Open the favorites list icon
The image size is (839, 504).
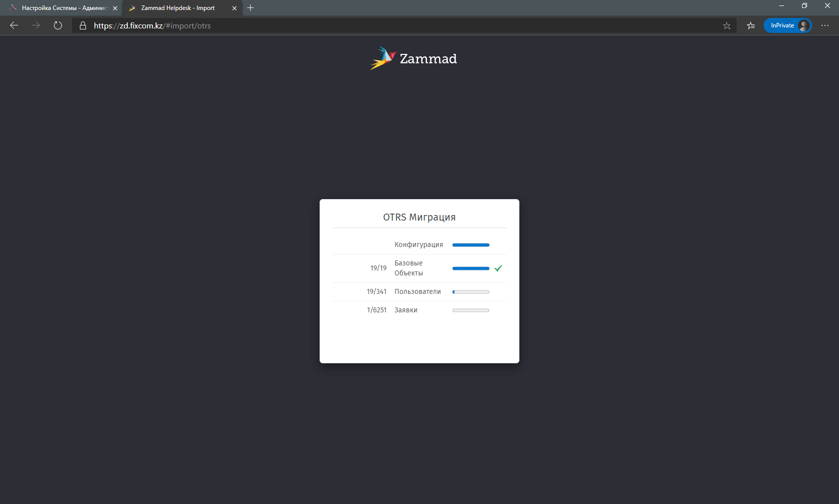751,25
